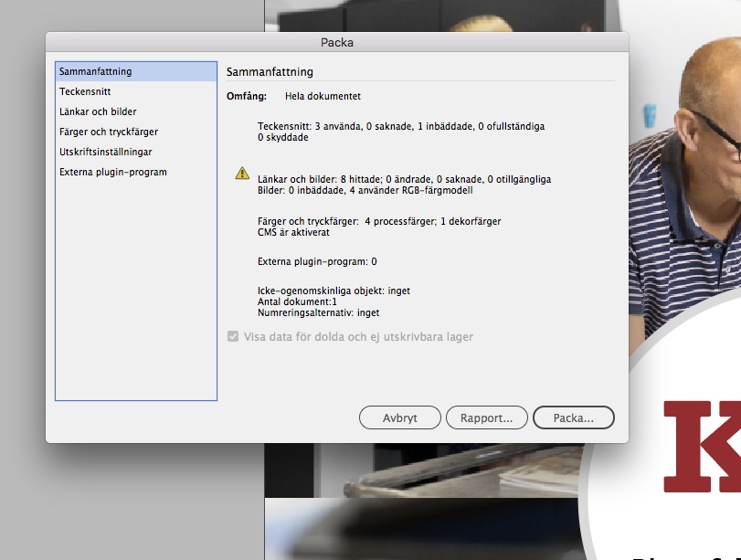Open Utskriftsinställningar category

(x=136, y=152)
